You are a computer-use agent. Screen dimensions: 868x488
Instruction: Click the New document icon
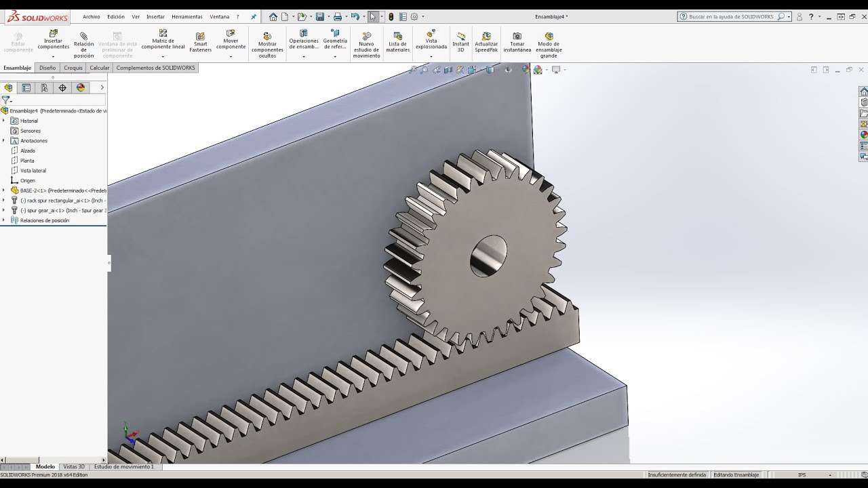click(x=285, y=16)
